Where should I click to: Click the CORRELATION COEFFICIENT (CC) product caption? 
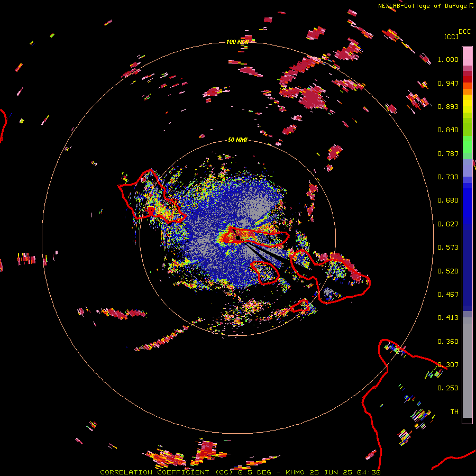(167, 472)
